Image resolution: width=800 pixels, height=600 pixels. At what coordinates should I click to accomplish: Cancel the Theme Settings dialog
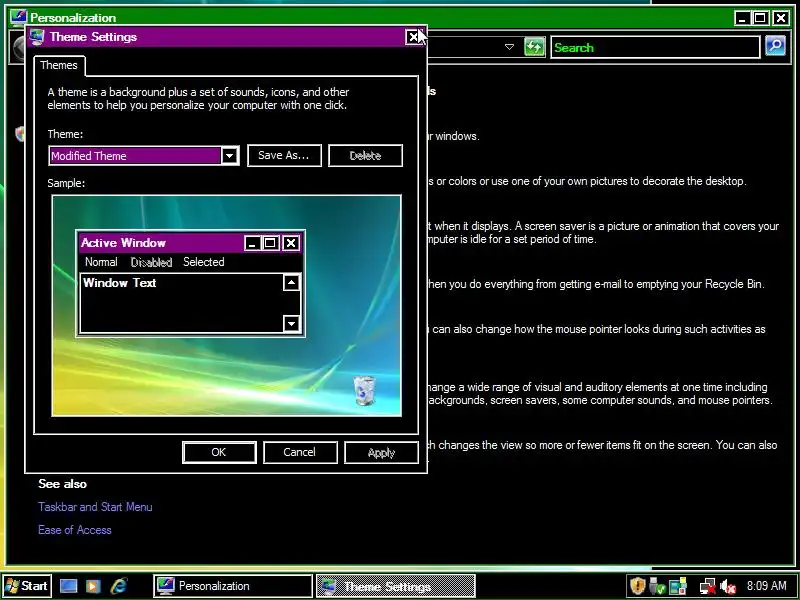click(x=300, y=453)
